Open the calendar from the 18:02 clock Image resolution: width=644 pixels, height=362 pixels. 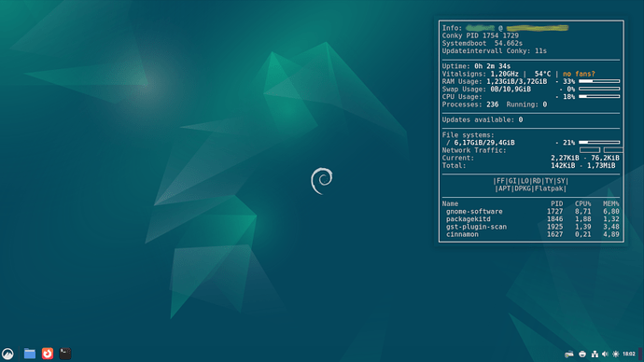(x=629, y=354)
